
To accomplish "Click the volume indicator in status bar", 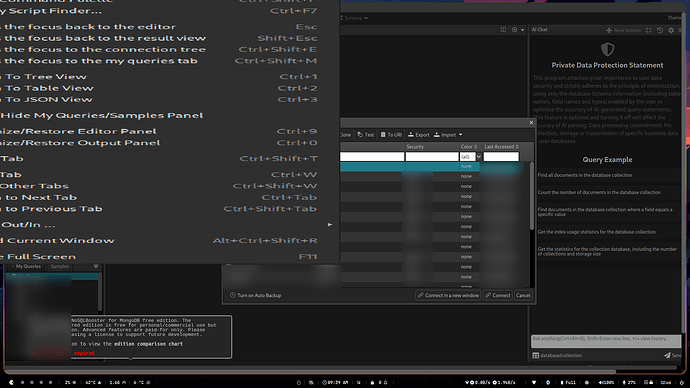I will pos(605,383).
